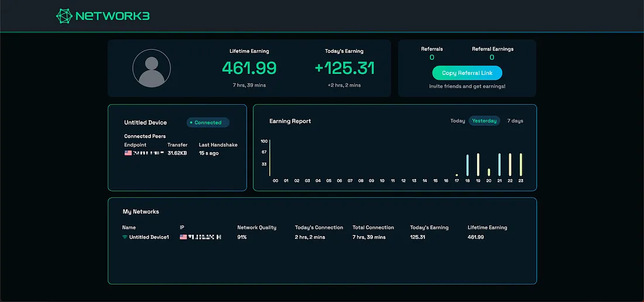Click the blurred IP address in My Networks
Screen dimensions: 644x302
[205, 237]
